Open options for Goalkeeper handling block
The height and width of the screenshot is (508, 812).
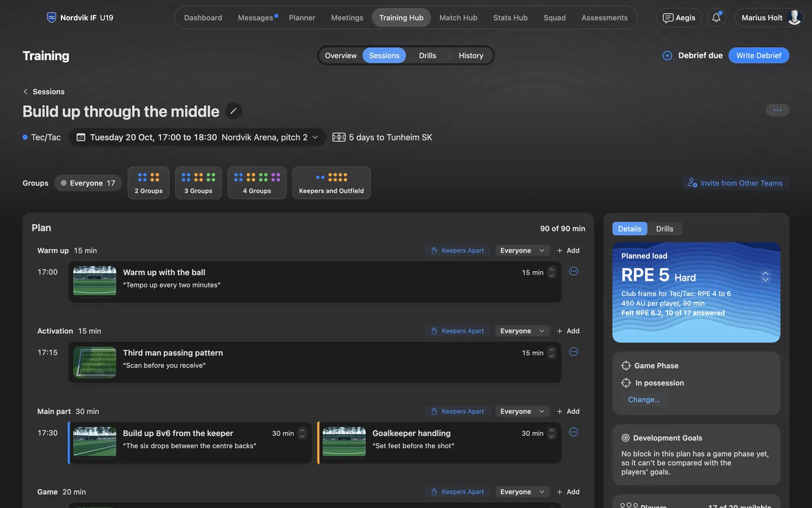point(574,432)
